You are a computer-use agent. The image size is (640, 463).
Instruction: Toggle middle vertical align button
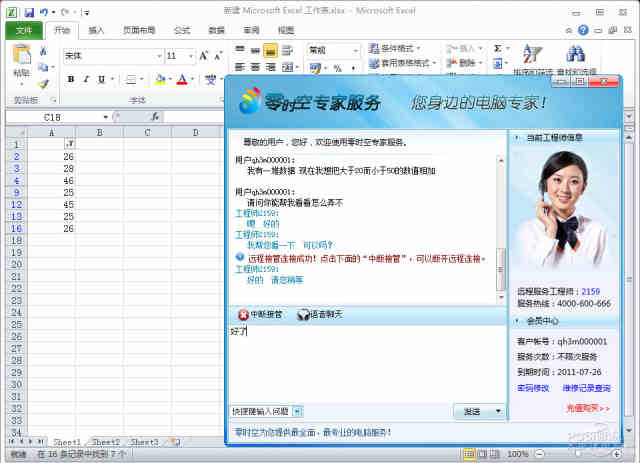tap(256, 50)
